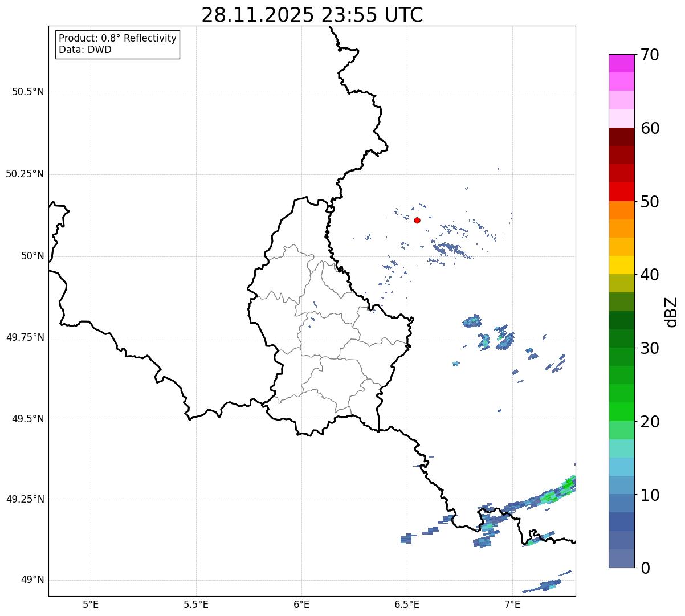
Task: Click the colorbar tick label 40
Action: pyautogui.click(x=650, y=275)
